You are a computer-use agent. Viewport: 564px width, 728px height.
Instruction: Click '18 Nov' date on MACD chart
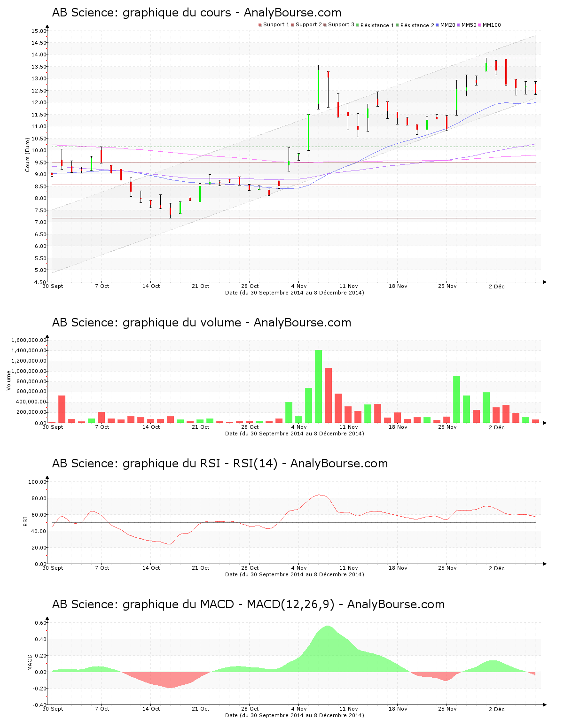(398, 709)
